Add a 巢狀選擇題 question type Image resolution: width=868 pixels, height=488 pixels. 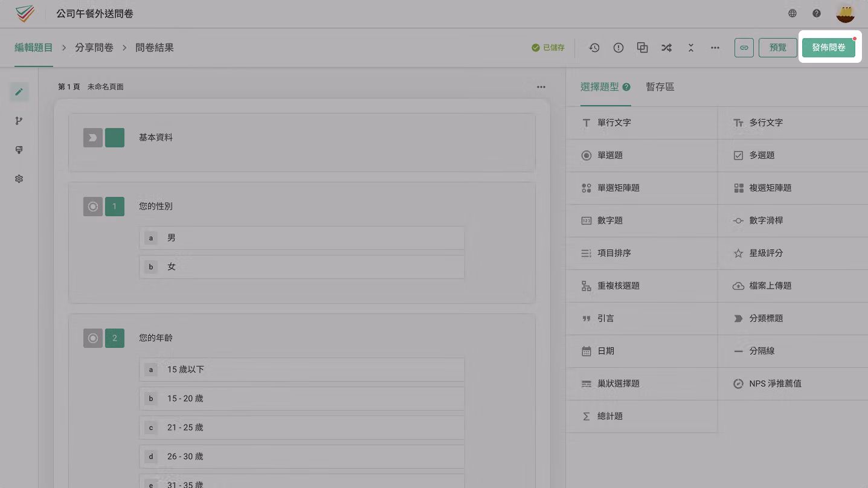pos(641,384)
